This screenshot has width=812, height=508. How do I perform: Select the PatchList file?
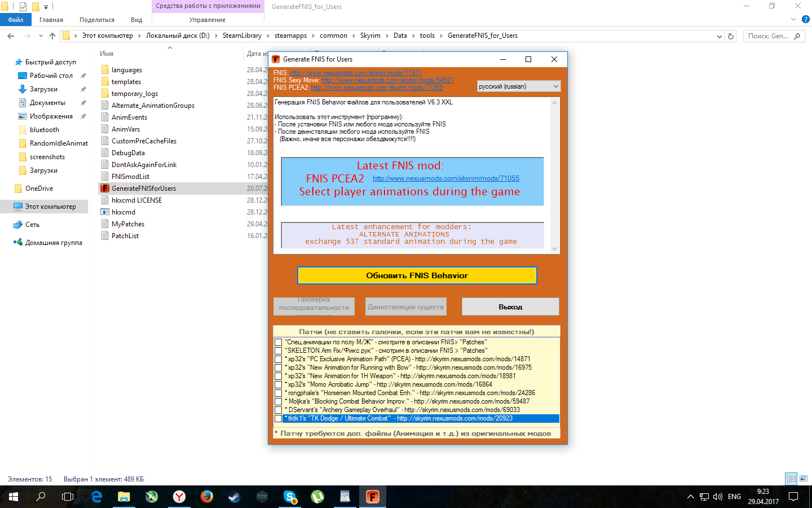pos(125,236)
